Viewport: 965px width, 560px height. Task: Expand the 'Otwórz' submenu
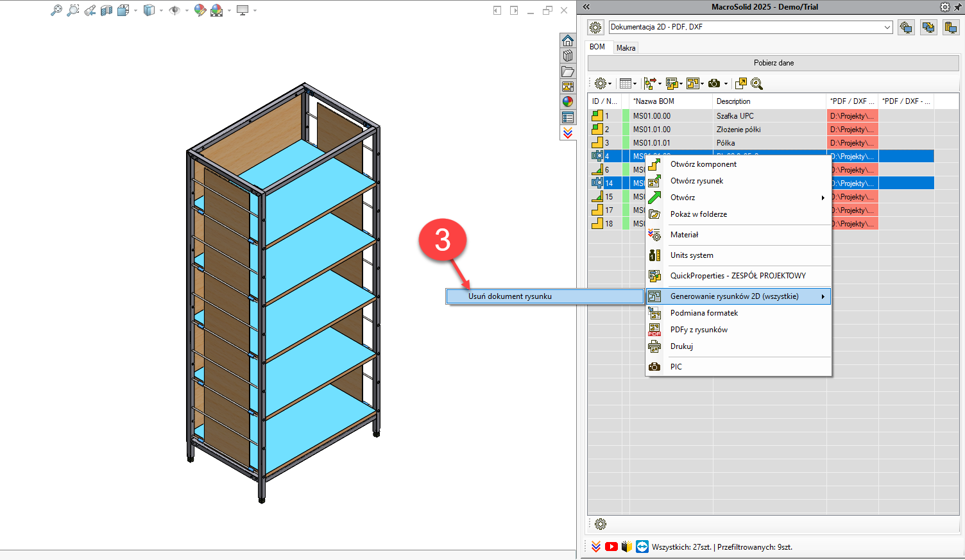739,198
